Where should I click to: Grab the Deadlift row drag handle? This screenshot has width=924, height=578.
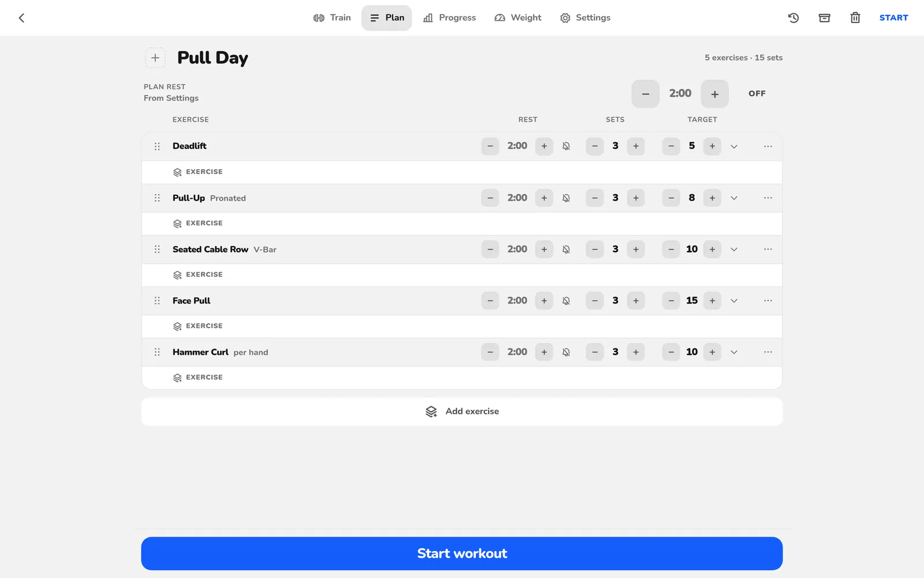(x=157, y=146)
